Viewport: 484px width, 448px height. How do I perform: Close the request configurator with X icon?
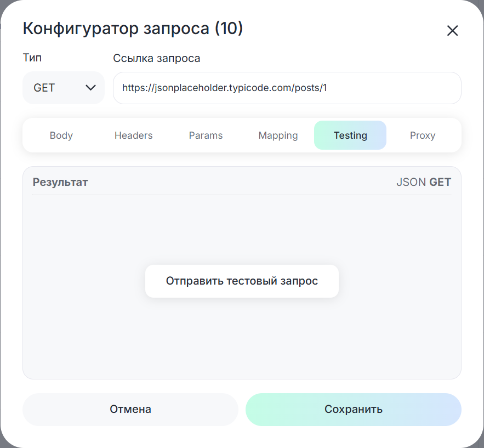(452, 31)
